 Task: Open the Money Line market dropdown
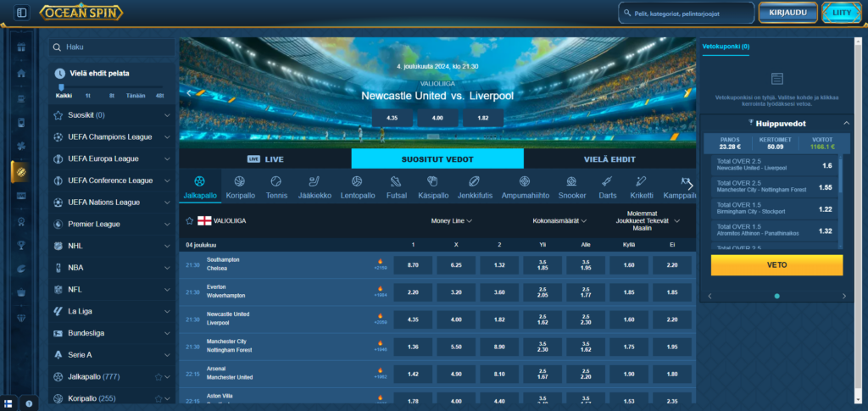pos(451,220)
